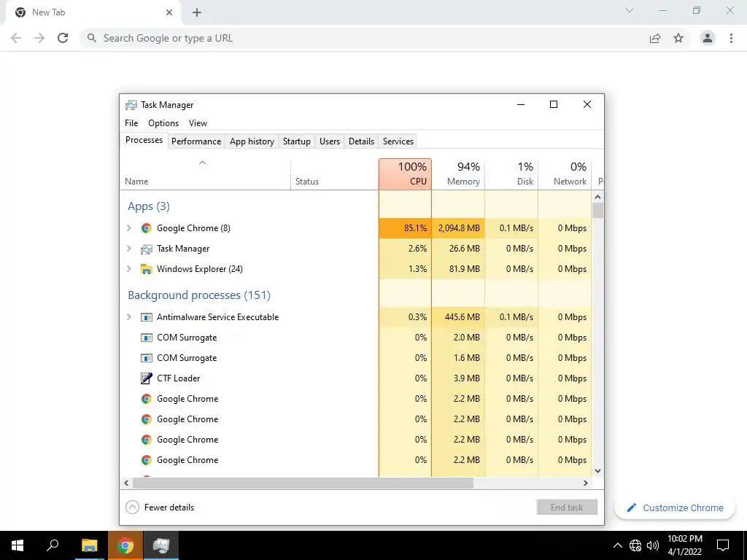Show hidden system tray icons
747x560 pixels.
[617, 545]
